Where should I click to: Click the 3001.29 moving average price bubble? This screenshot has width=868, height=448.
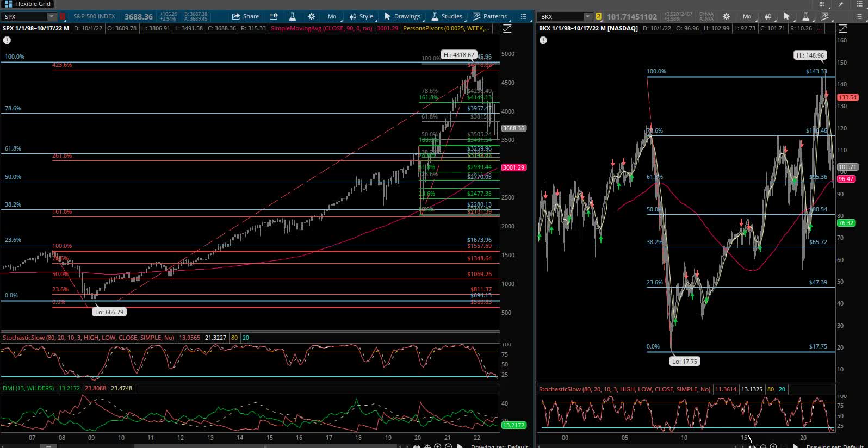(x=513, y=167)
